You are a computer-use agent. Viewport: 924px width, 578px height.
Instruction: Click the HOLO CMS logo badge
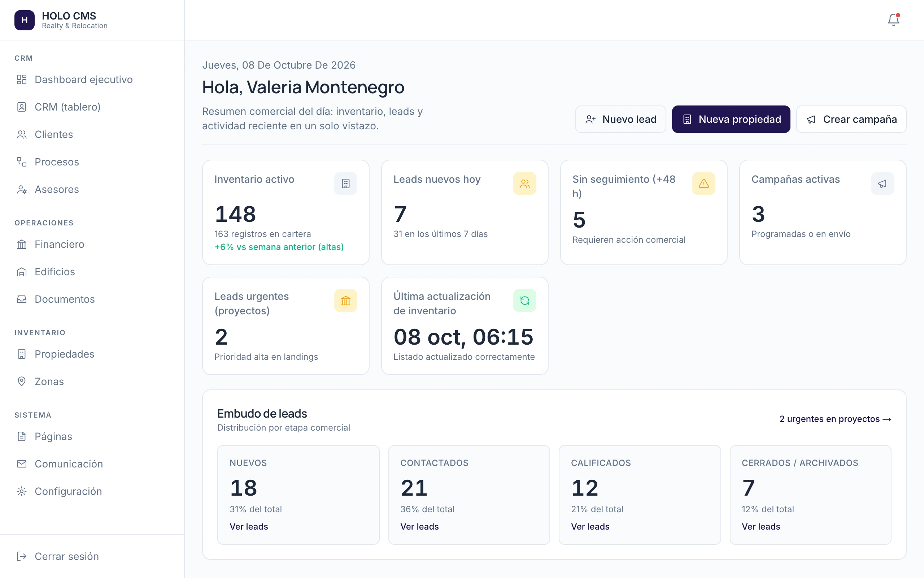25,20
